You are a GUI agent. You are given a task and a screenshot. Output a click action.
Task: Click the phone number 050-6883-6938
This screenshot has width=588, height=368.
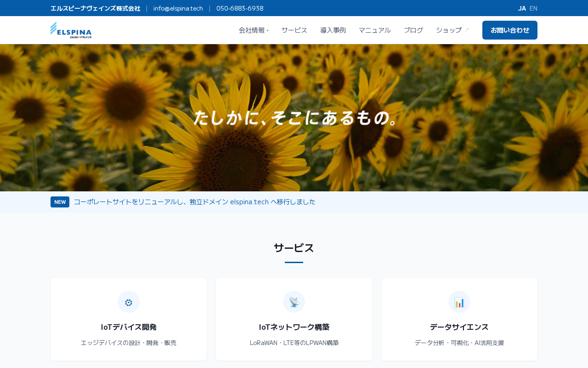tap(240, 8)
